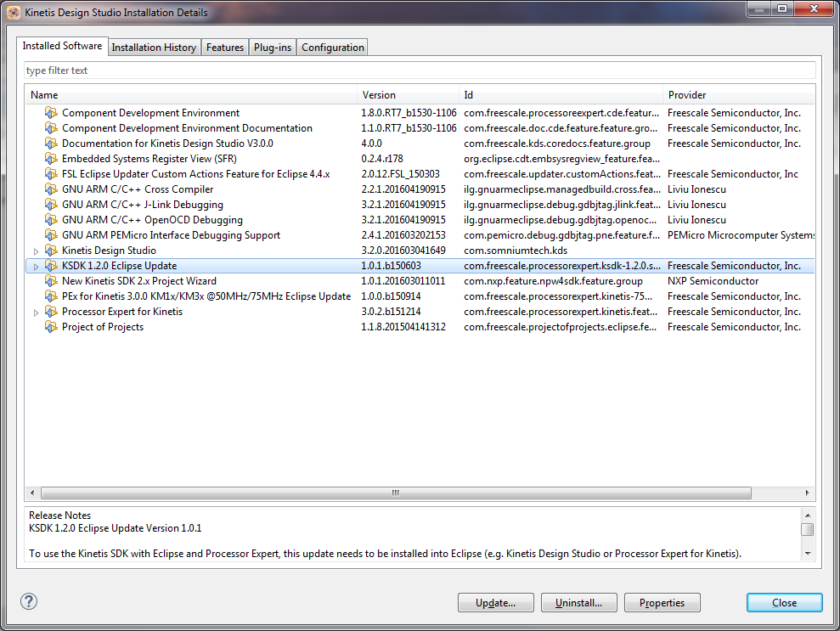Viewport: 840px width, 631px height.
Task: Open Properties for the selected item
Action: [662, 603]
